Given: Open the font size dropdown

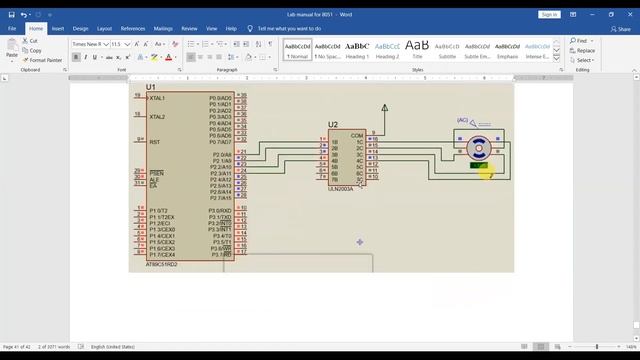Looking at the screenshot, I should (x=127, y=44).
